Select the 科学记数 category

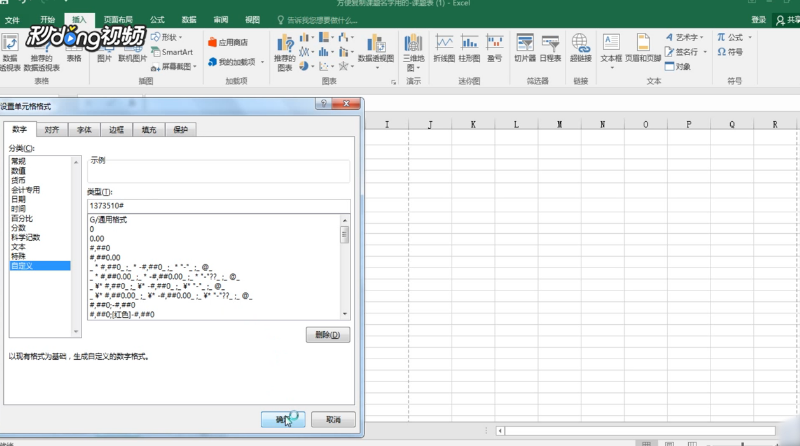pyautogui.click(x=40, y=237)
